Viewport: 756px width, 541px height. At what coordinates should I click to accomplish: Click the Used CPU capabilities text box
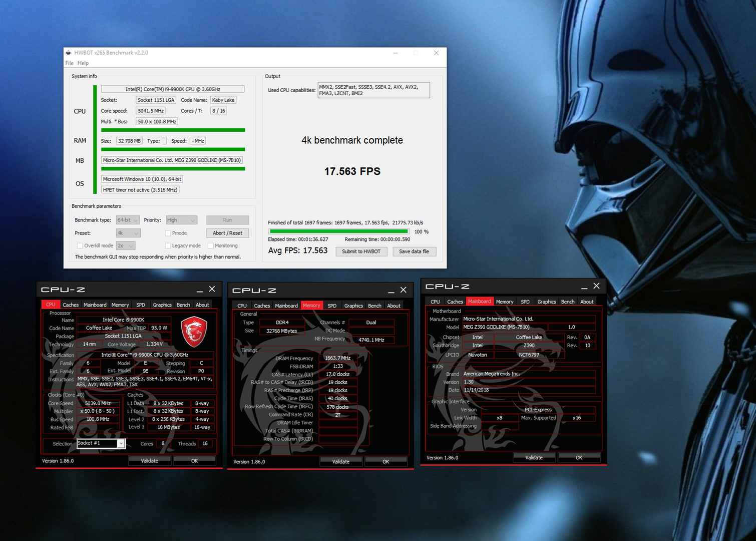point(373,90)
